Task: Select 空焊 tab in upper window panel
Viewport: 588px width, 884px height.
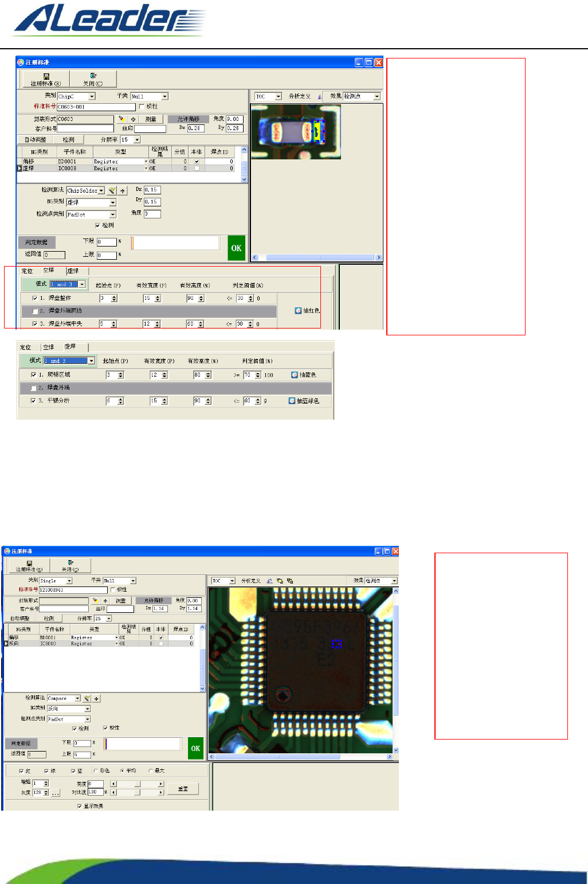Action: pyautogui.click(x=49, y=271)
